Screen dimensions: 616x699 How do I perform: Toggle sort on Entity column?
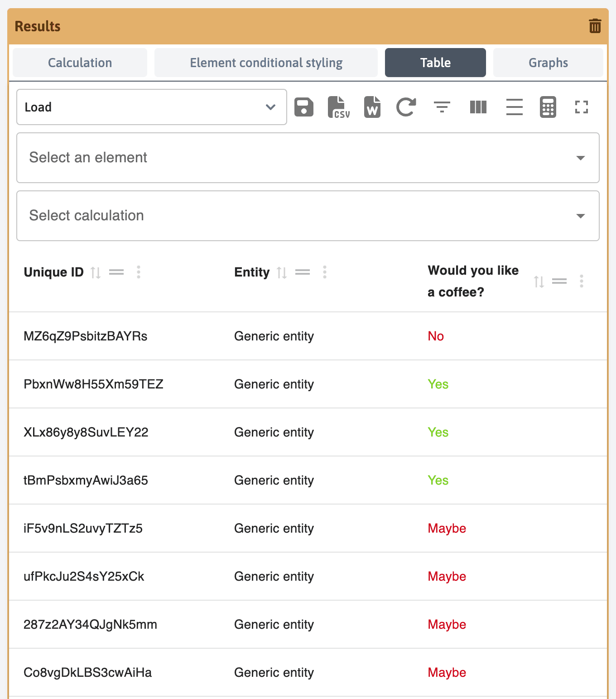(x=282, y=272)
